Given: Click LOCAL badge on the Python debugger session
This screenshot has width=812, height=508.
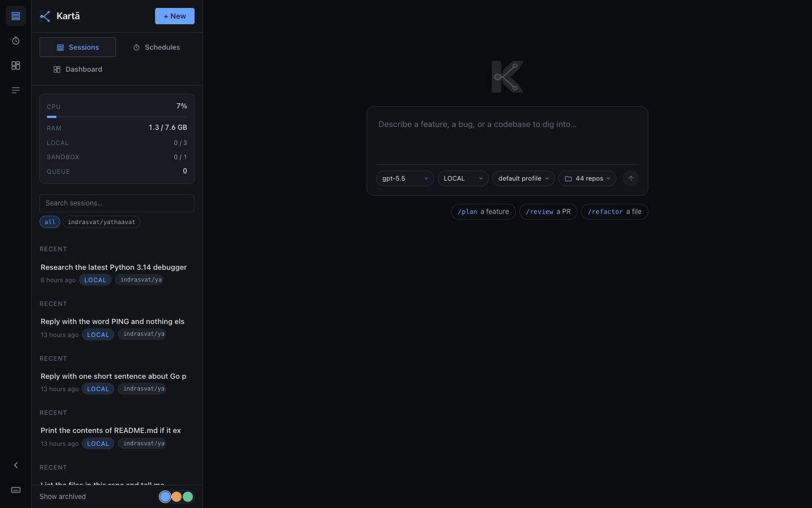Looking at the screenshot, I should [95, 280].
